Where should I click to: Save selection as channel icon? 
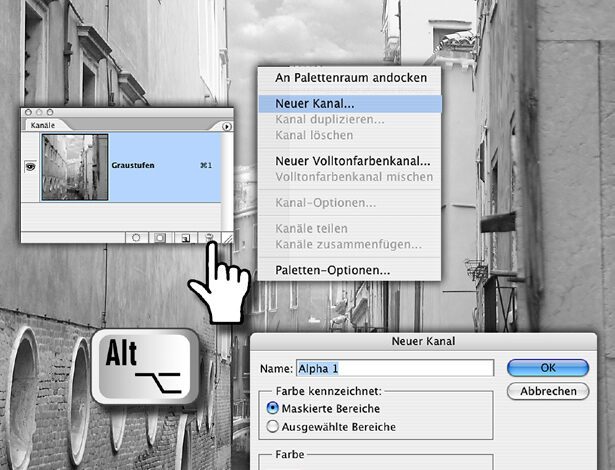coord(160,238)
